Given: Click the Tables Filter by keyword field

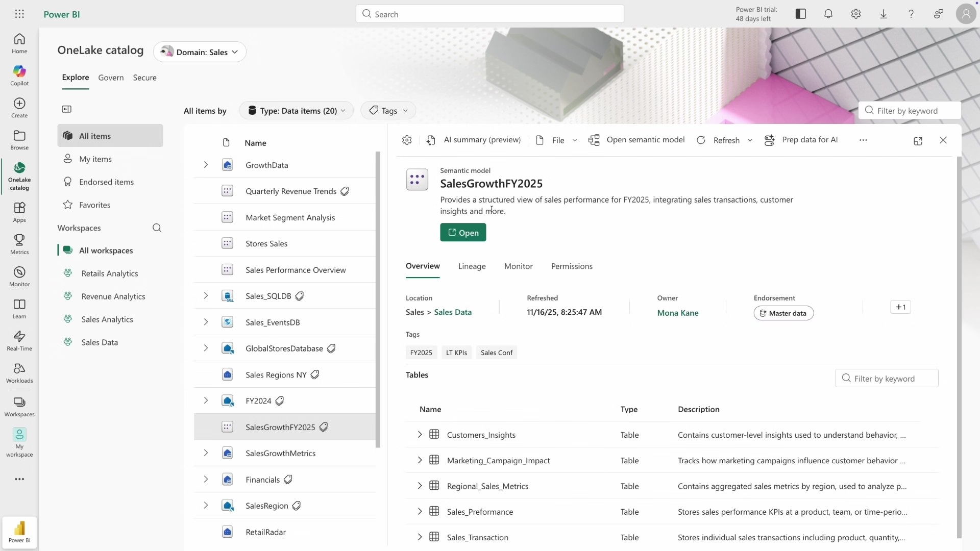Looking at the screenshot, I should (x=887, y=379).
